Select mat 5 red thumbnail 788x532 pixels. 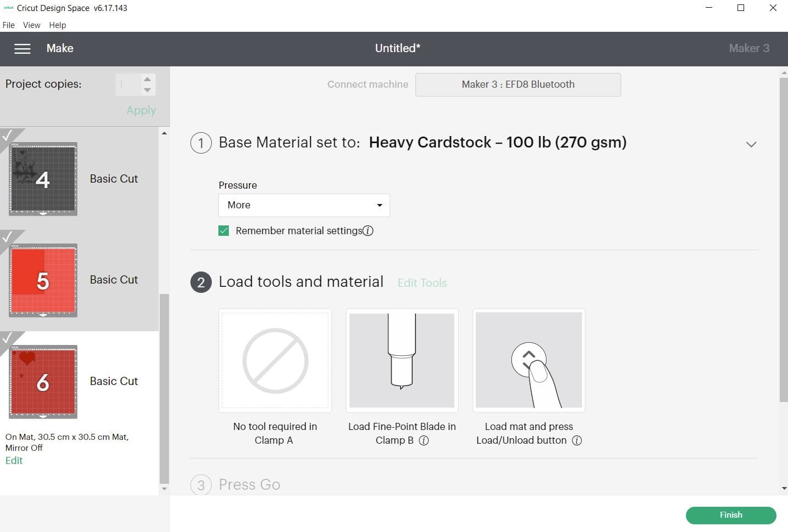pyautogui.click(x=43, y=280)
